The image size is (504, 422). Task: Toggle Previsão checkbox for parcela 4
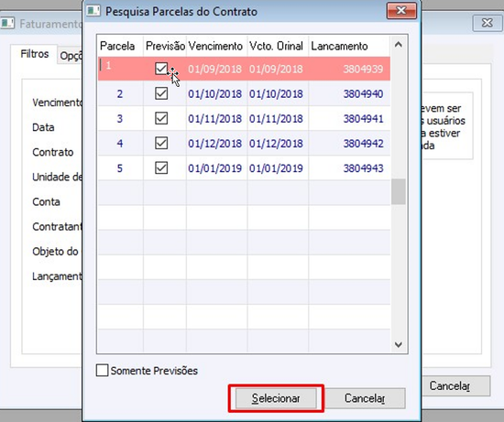click(x=161, y=143)
